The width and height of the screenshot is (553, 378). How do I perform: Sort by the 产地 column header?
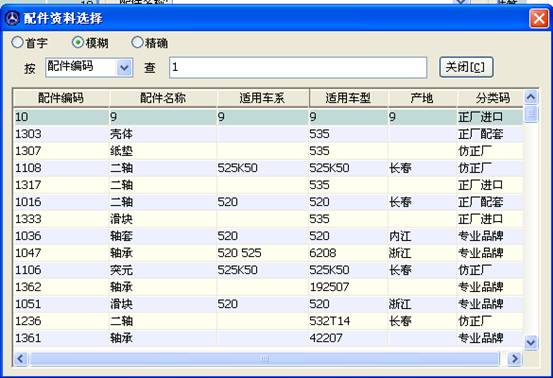point(422,98)
